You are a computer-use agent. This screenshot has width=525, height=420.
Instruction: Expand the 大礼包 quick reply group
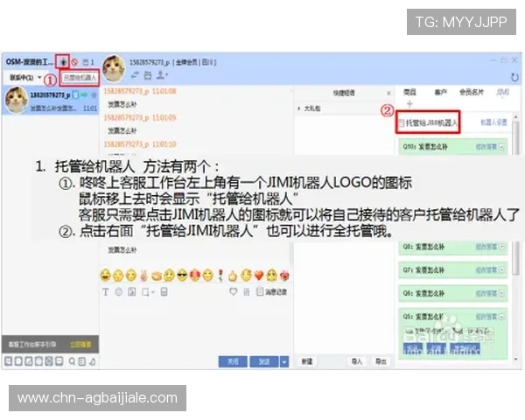298,108
